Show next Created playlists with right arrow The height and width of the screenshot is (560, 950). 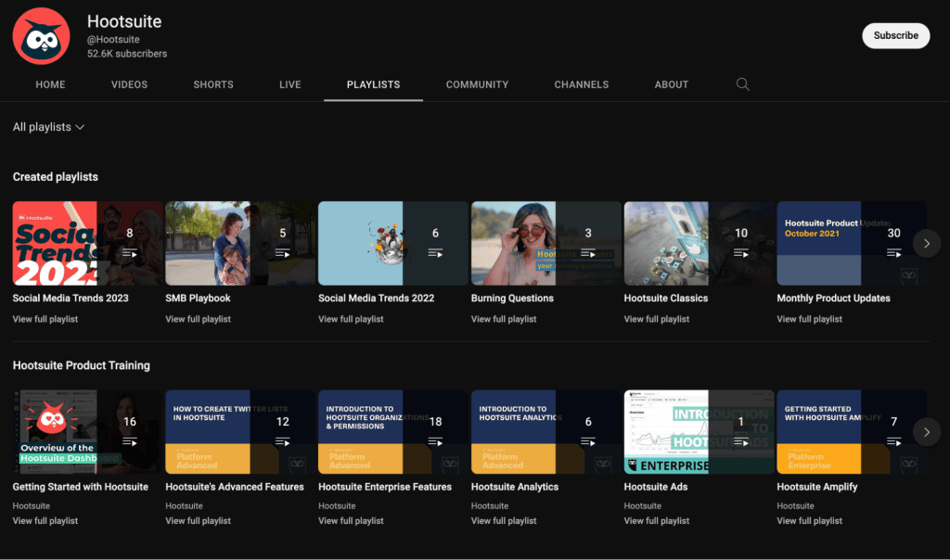927,243
